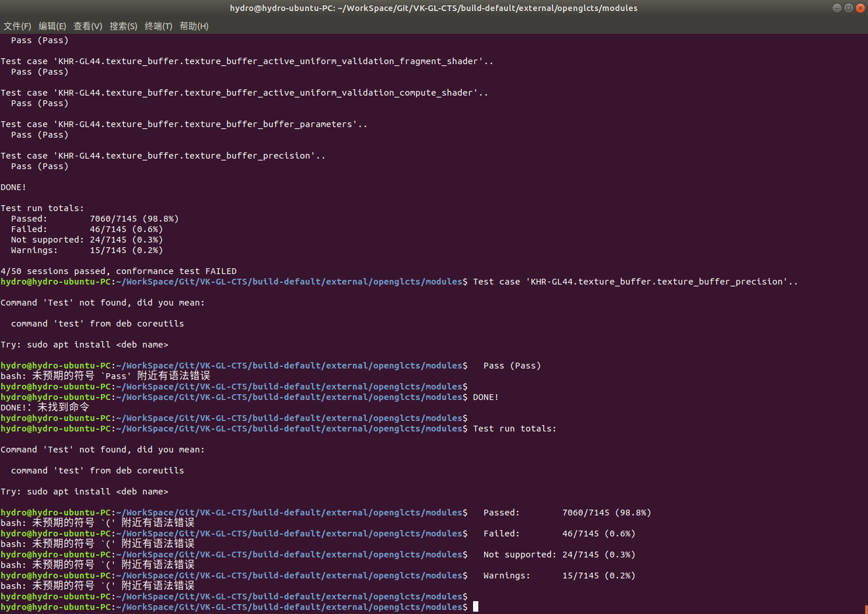Open the 编辑(E) menu
The height and width of the screenshot is (614, 868).
52,26
